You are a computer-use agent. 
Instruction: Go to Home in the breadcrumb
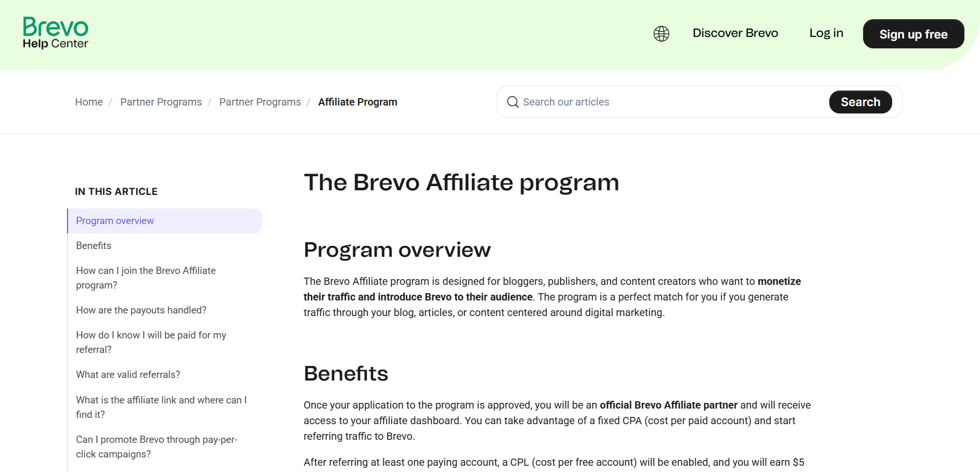[89, 102]
